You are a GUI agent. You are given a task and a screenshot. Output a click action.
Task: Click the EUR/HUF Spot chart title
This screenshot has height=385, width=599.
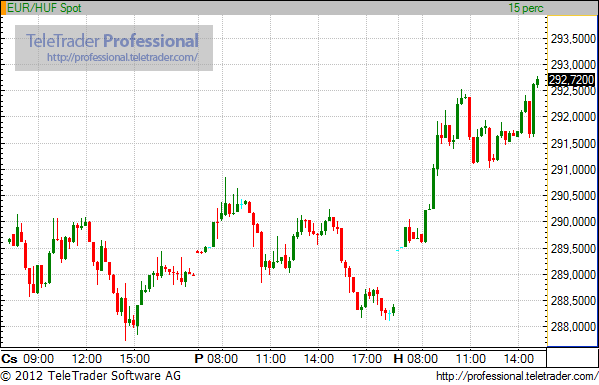tap(44, 8)
